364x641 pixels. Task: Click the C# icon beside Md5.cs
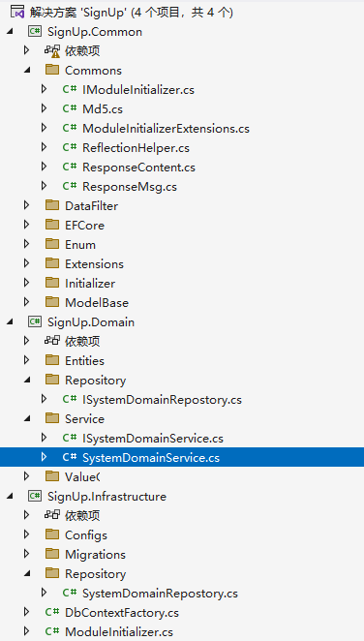(70, 108)
